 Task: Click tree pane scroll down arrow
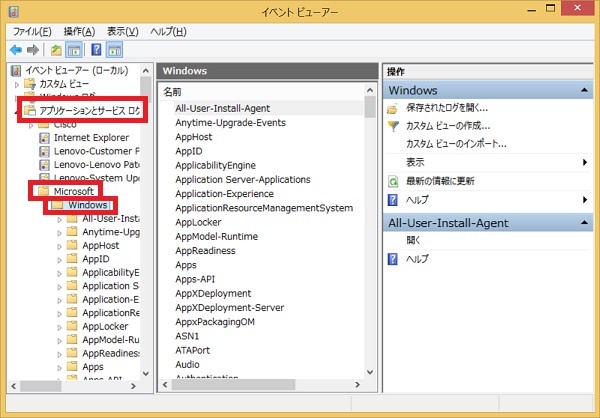(146, 373)
